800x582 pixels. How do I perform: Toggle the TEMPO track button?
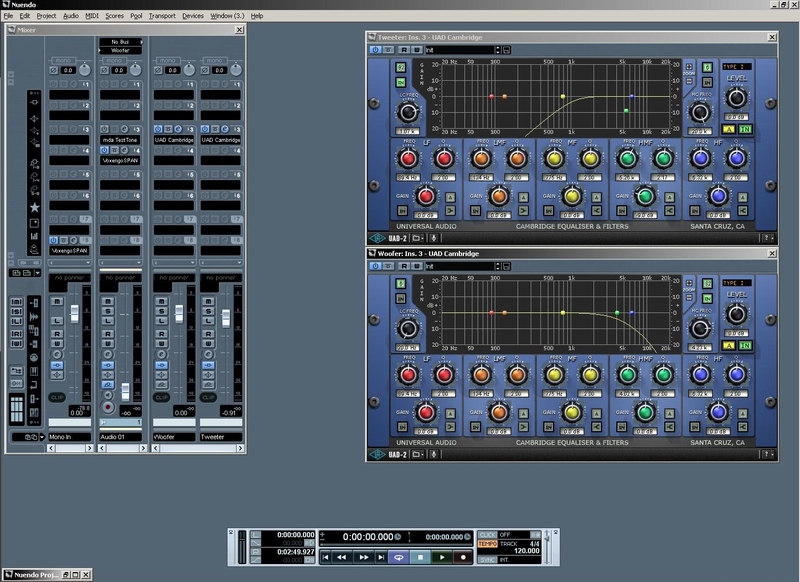coord(487,544)
